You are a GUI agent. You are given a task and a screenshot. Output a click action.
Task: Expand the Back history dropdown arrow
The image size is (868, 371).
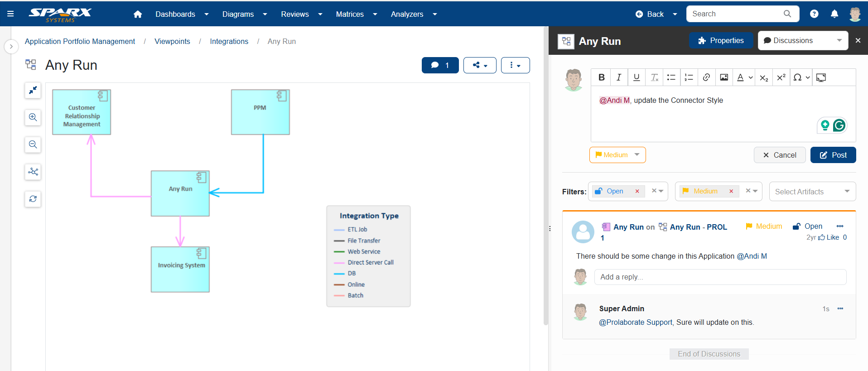[x=675, y=14]
